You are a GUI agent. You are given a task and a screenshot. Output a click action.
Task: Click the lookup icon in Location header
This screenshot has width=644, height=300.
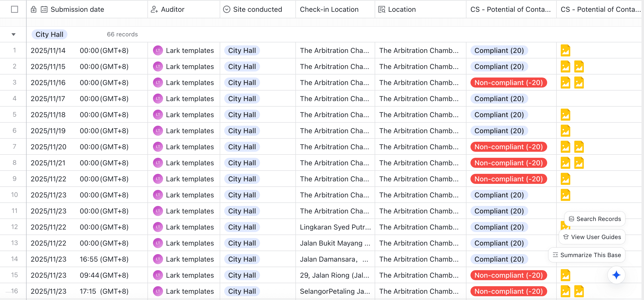381,10
